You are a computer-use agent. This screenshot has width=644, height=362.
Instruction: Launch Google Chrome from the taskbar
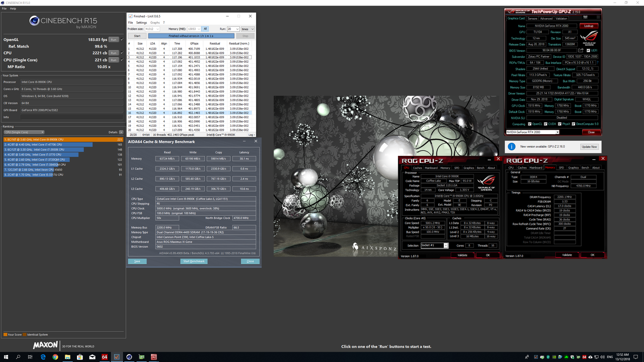tap(55, 357)
